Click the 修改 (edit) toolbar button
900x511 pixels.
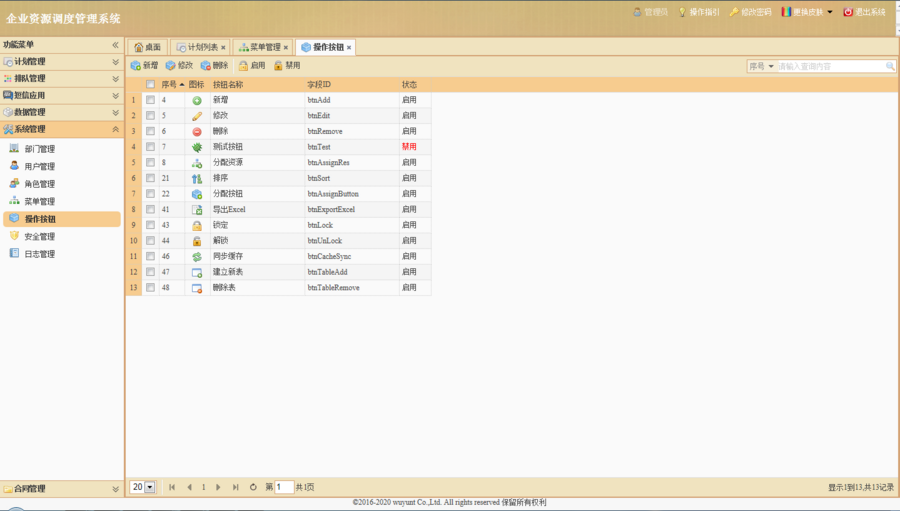pos(179,65)
